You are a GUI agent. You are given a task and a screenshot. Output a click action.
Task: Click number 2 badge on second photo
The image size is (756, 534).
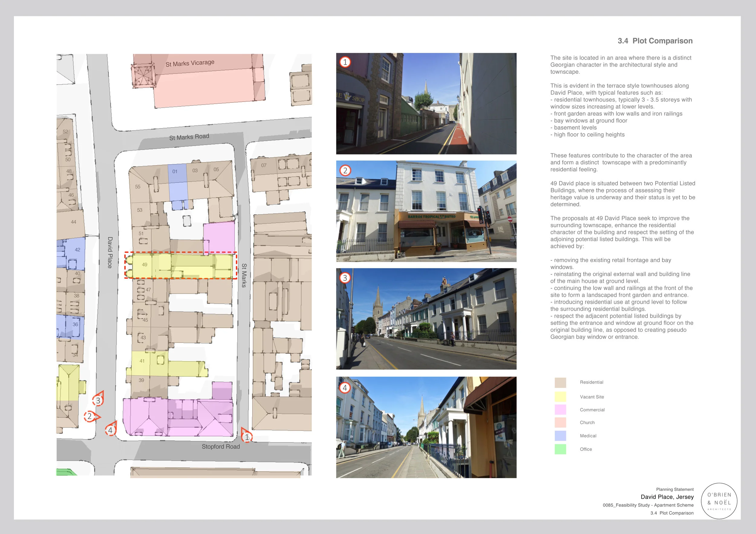(345, 170)
